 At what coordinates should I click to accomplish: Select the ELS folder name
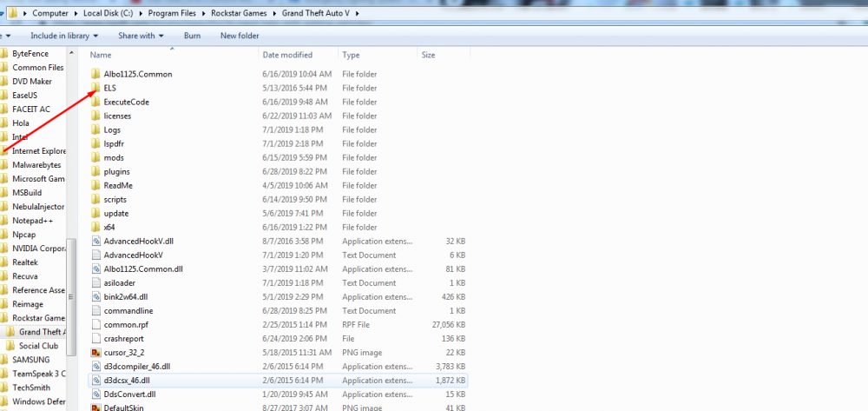(x=109, y=88)
